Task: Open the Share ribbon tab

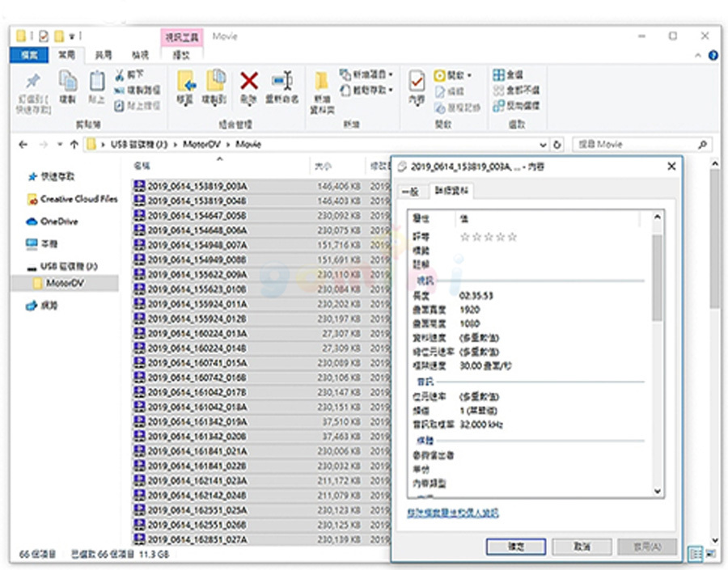Action: pos(104,55)
